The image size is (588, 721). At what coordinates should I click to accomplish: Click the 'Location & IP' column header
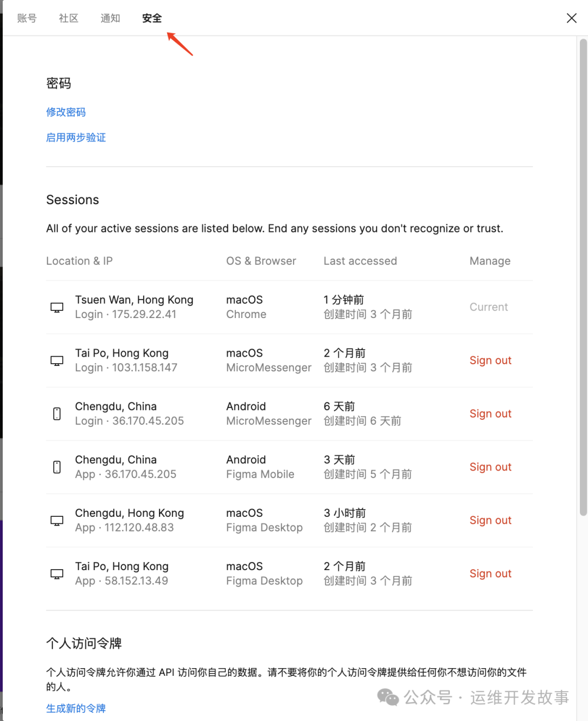tap(79, 261)
